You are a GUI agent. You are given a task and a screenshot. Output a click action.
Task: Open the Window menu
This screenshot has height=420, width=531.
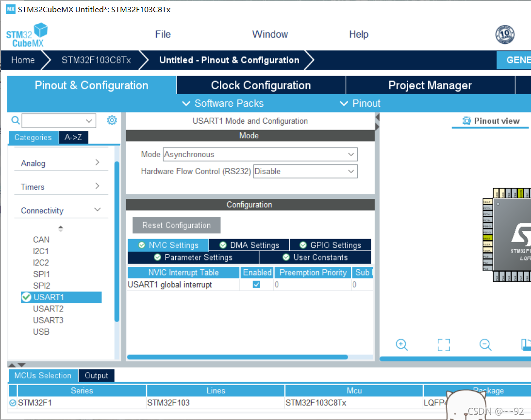click(x=270, y=34)
